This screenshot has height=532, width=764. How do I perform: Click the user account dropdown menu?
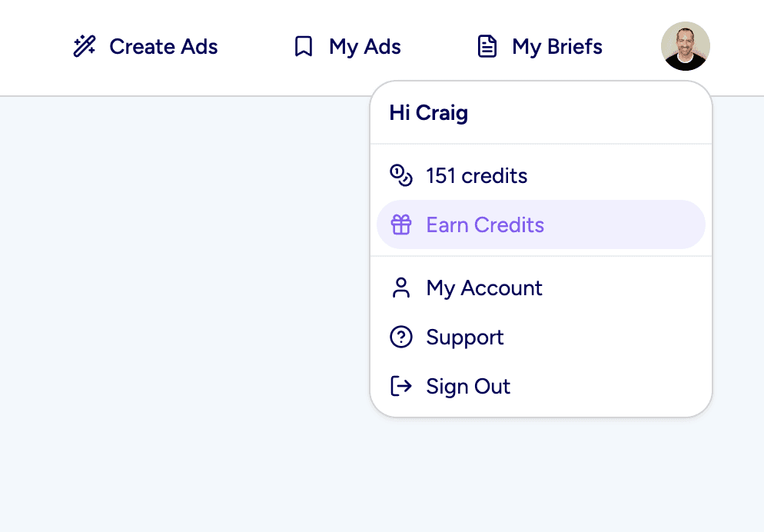[x=685, y=46]
